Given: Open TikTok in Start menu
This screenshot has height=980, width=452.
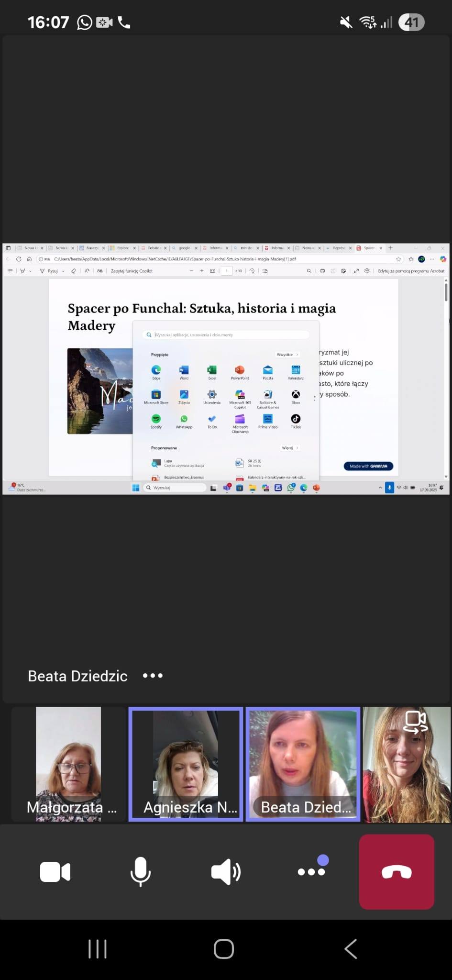Looking at the screenshot, I should click(296, 422).
